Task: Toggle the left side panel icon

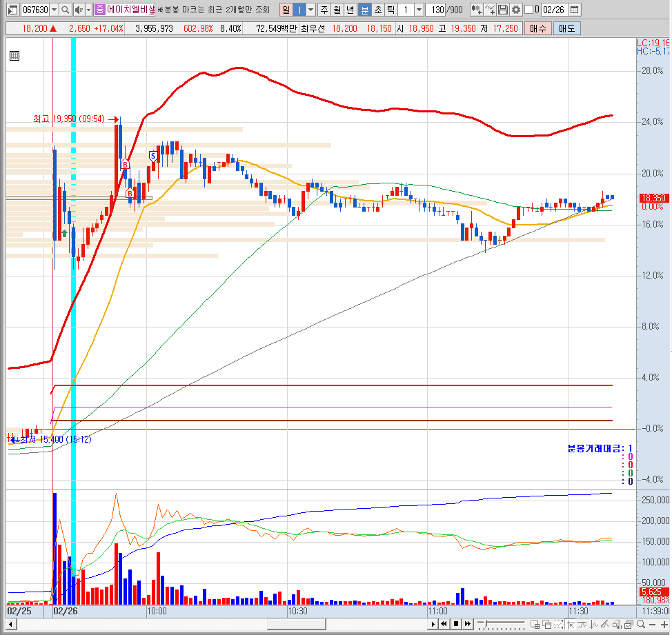Action: [x=13, y=10]
